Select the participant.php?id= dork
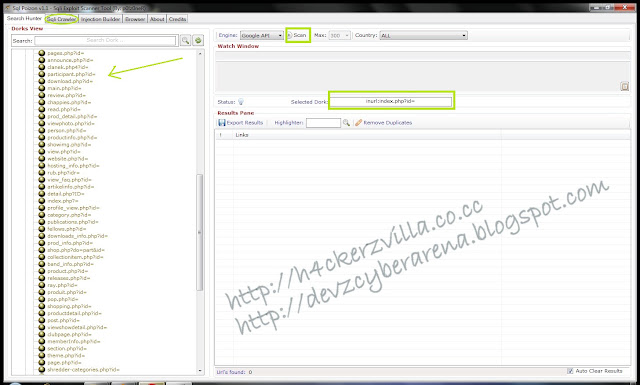Image resolution: width=640 pixels, height=385 pixels. [x=71, y=74]
